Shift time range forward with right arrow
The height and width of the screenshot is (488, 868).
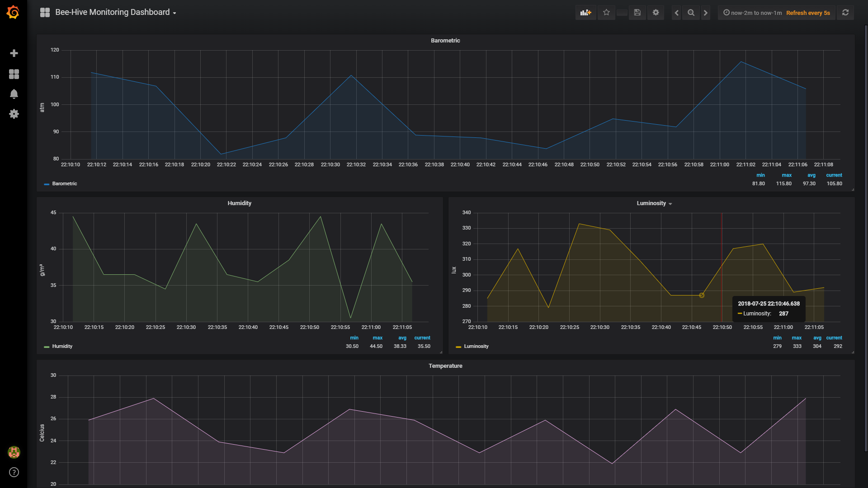point(705,13)
